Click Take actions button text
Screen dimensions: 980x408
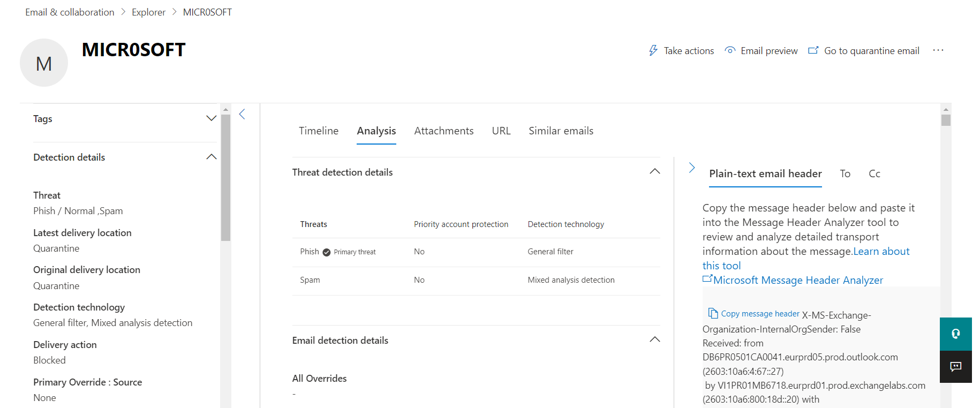point(689,51)
